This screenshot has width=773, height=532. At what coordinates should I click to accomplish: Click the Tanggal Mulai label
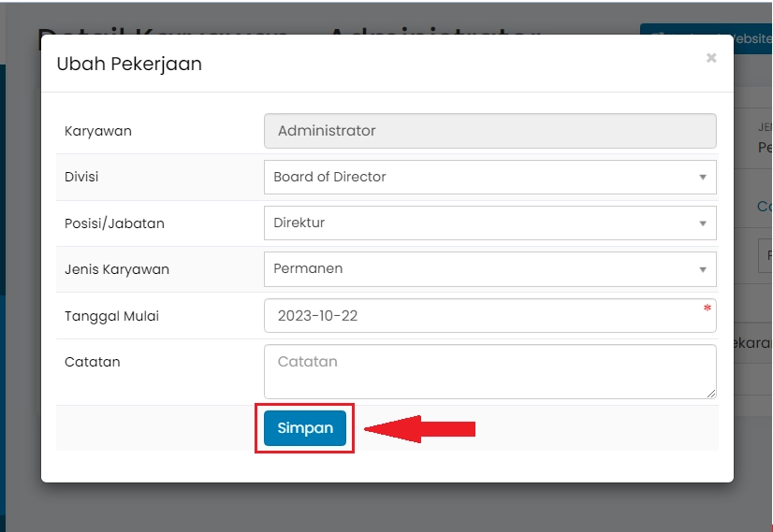(111, 316)
